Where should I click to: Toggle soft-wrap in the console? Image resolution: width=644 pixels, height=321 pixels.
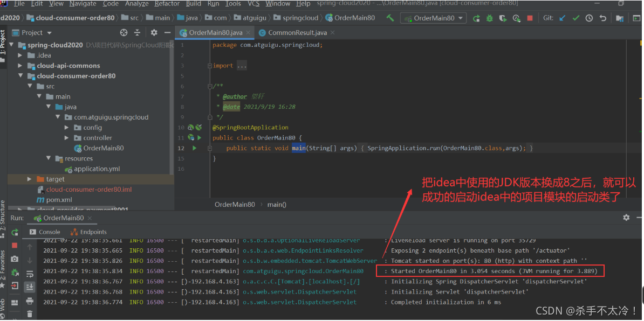(x=30, y=274)
